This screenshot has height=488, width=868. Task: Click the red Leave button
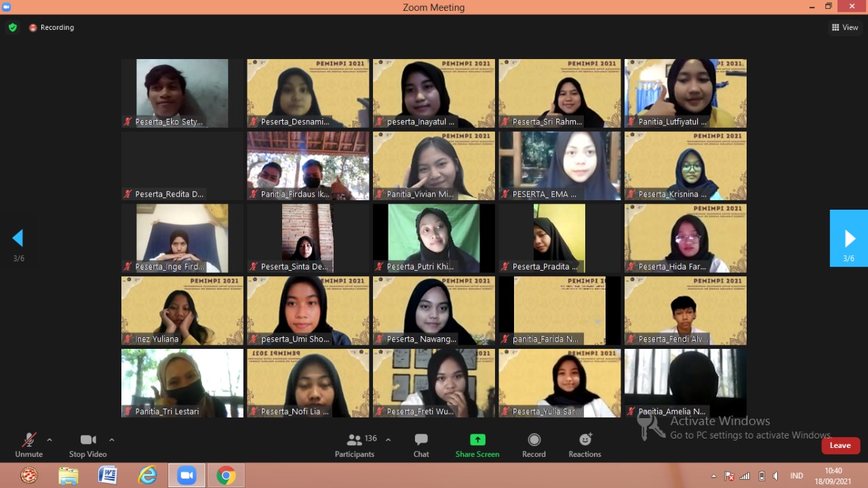841,445
